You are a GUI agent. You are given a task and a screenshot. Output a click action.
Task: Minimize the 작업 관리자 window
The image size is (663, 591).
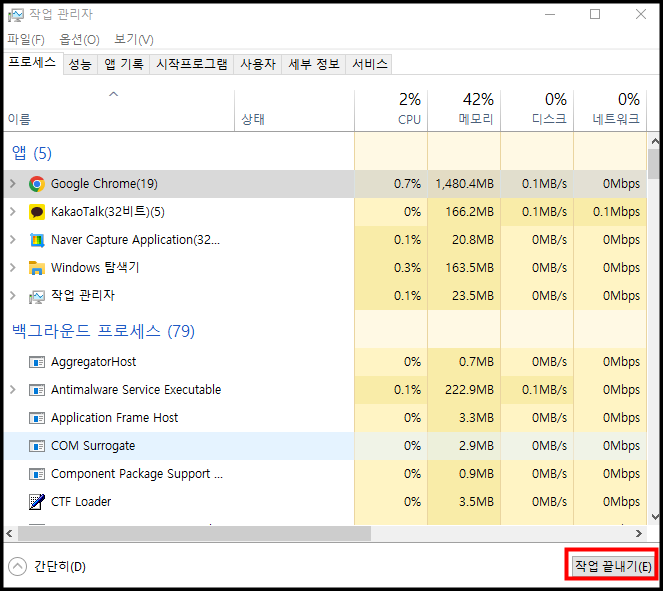(550, 15)
